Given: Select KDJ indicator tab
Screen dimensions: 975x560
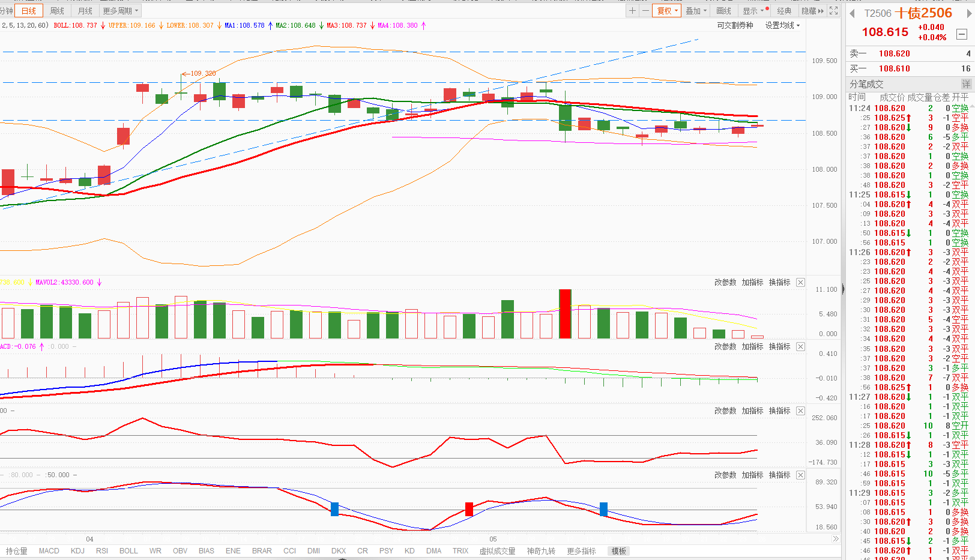Looking at the screenshot, I should (x=77, y=551).
